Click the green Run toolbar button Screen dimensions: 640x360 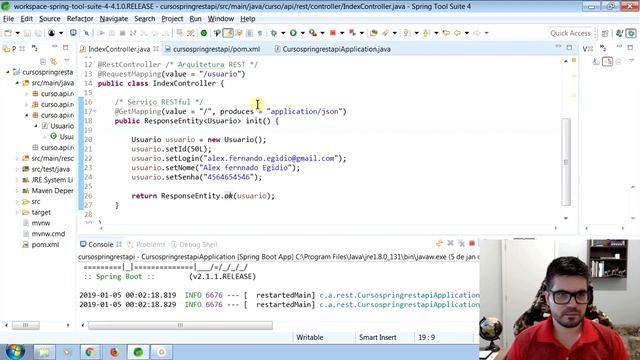click(x=293, y=33)
